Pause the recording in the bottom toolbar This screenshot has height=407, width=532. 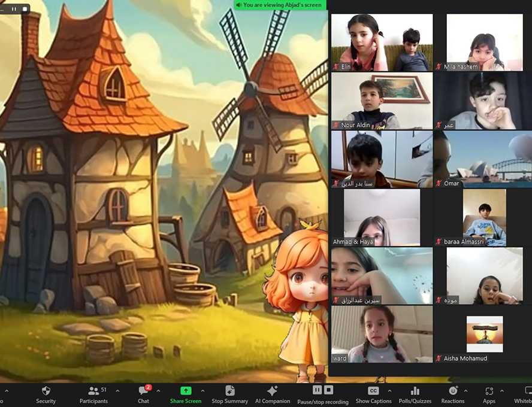[316, 390]
